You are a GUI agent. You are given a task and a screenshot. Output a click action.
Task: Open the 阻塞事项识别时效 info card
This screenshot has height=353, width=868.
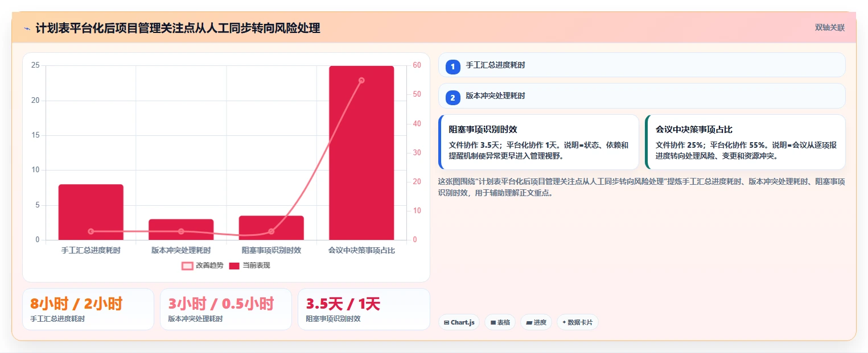click(x=538, y=142)
